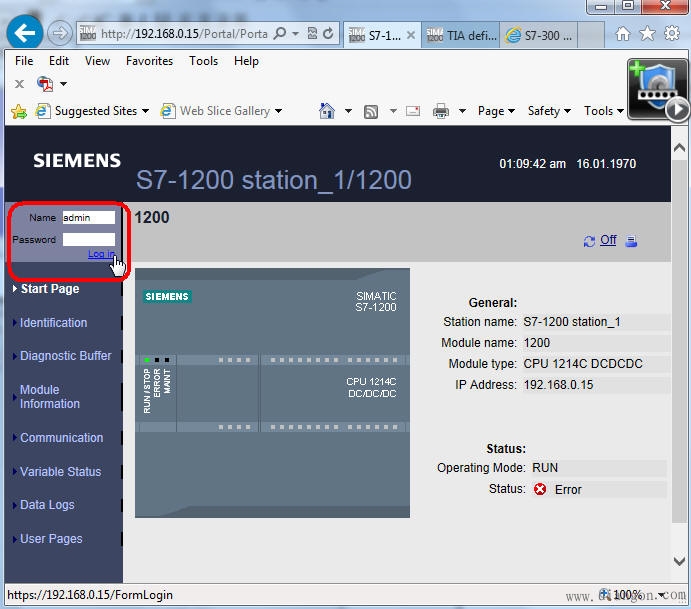Open the Module Information page
The height and width of the screenshot is (609, 691).
point(50,397)
